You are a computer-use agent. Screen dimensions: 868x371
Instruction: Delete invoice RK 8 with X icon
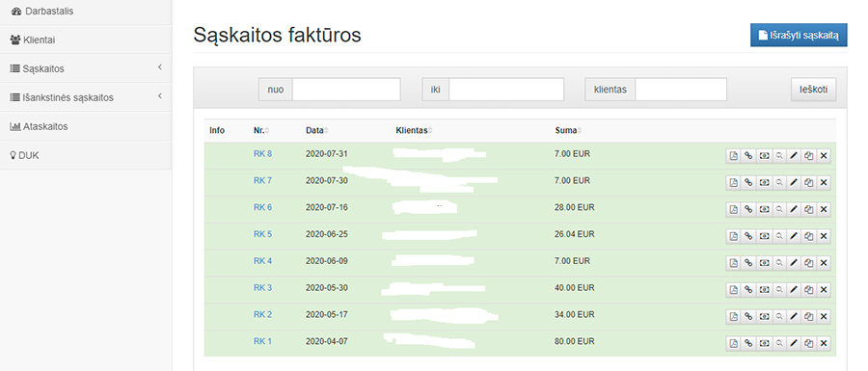[x=824, y=156]
